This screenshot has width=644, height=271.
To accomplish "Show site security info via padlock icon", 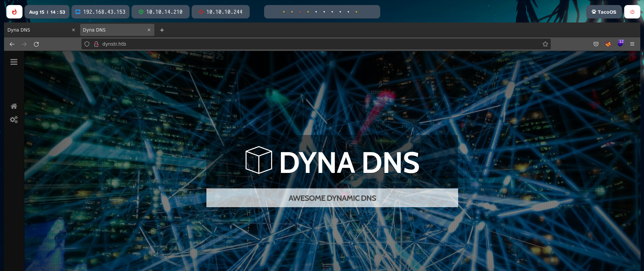I will click(x=96, y=44).
